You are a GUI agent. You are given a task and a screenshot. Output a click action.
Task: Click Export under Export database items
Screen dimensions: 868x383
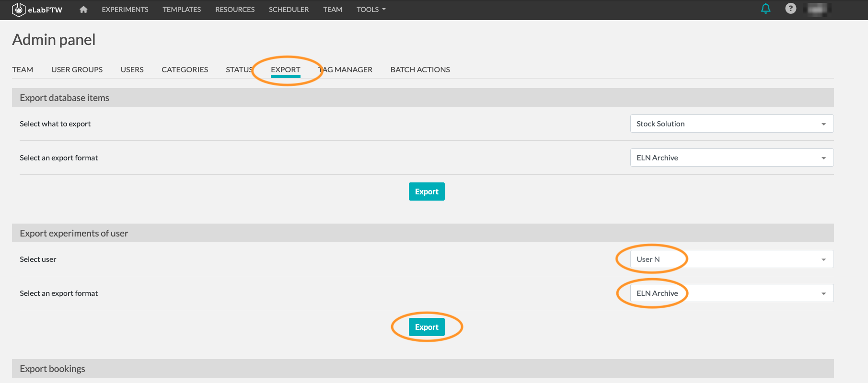point(427,191)
